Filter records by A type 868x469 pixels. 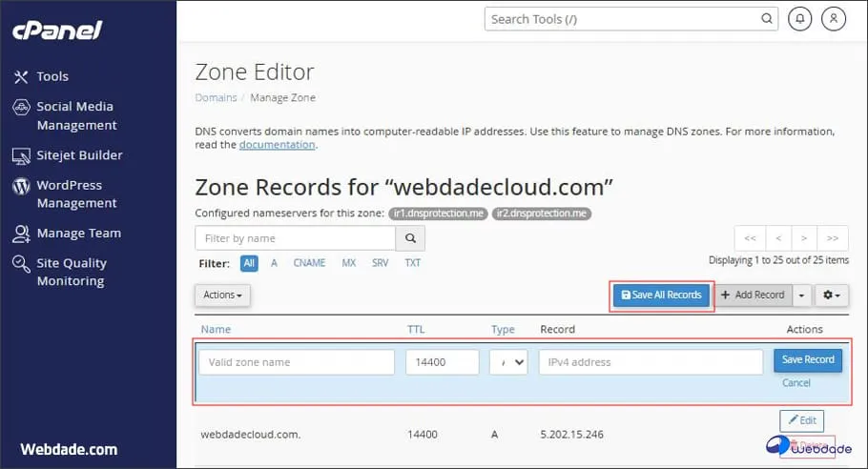click(x=274, y=263)
